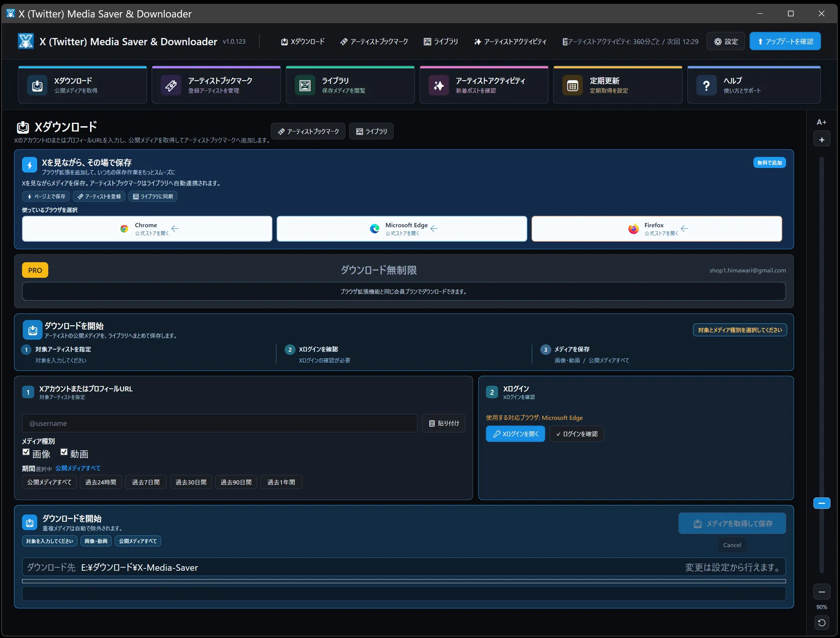Click step 1 対象アーティストを指定

point(56,355)
